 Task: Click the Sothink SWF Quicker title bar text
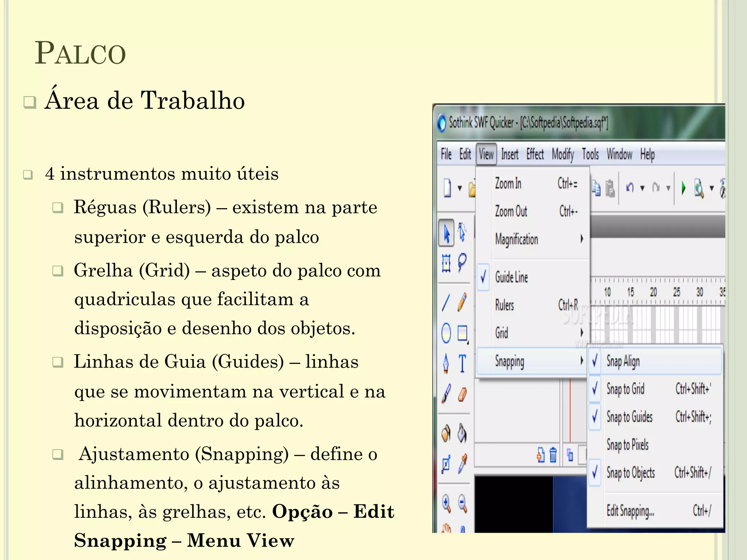coord(529,123)
